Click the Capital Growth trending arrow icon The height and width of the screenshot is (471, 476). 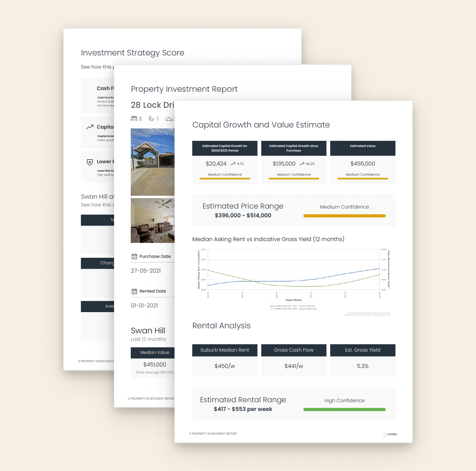tap(90, 127)
